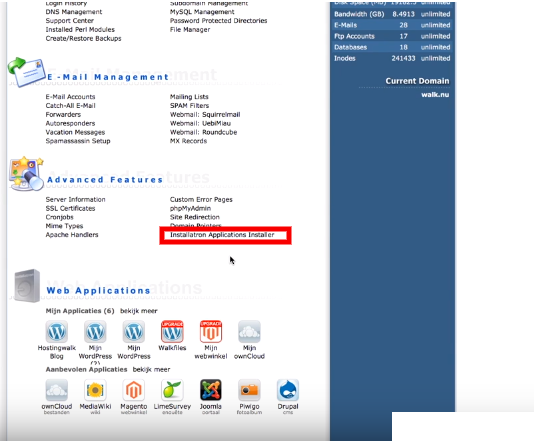534x441 pixels.
Task: Open Create/Restore Backups
Action: [x=83, y=38]
